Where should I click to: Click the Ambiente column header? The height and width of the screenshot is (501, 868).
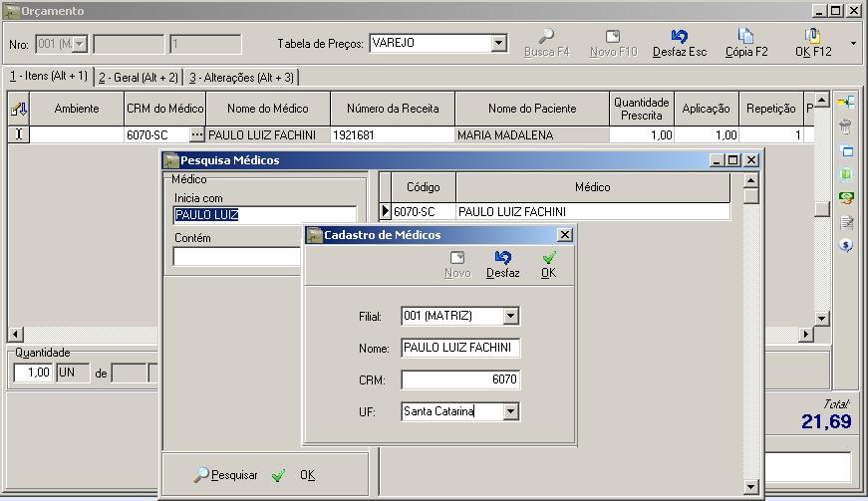point(77,109)
